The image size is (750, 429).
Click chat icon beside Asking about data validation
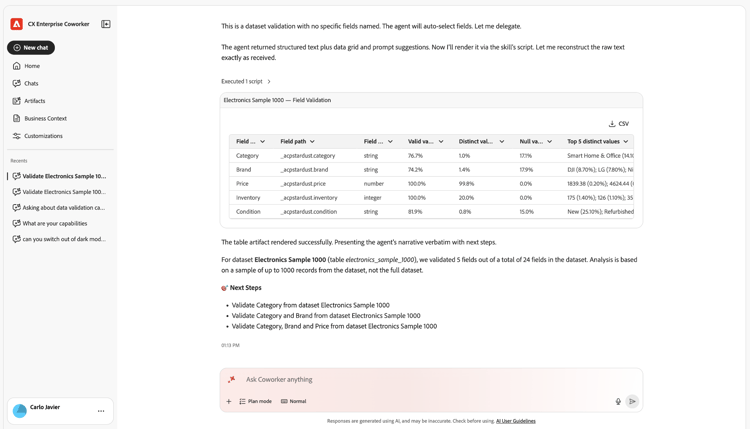click(17, 208)
